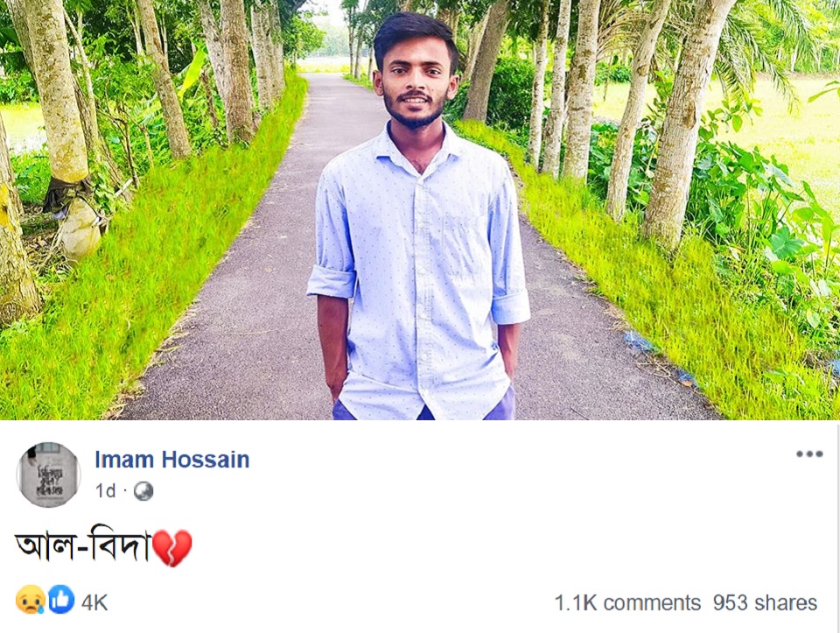The image size is (840, 633).
Task: View the 1.1K comments
Action: pyautogui.click(x=627, y=603)
